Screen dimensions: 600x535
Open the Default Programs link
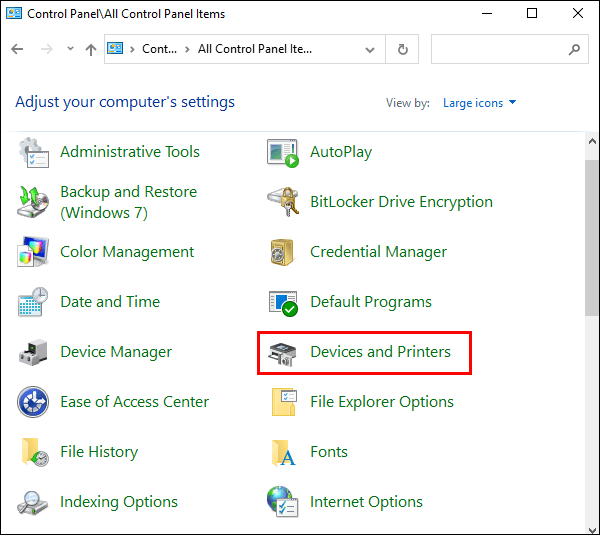pos(371,302)
